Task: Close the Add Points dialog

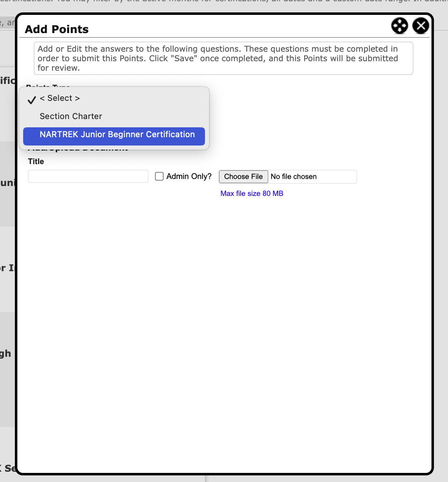Action: [421, 26]
